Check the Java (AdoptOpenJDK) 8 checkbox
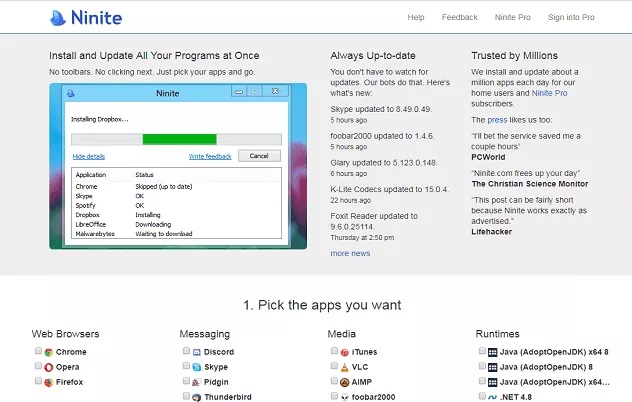 (482, 366)
